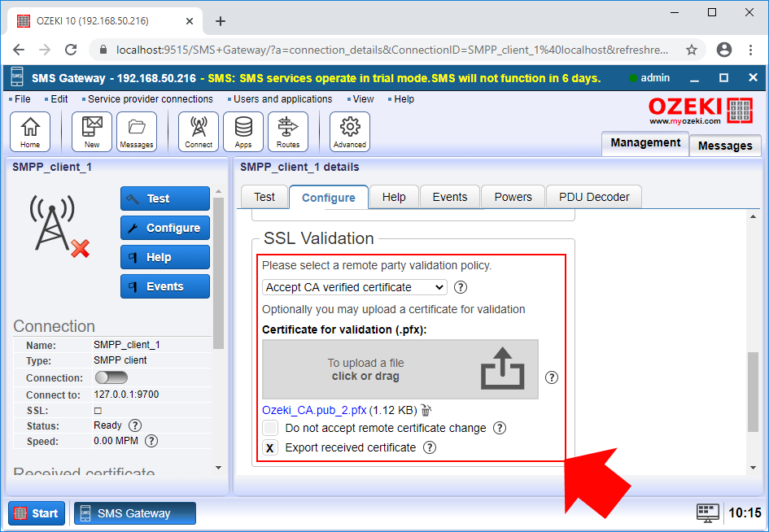Open the Advanced gear toolbar icon

pyautogui.click(x=350, y=132)
